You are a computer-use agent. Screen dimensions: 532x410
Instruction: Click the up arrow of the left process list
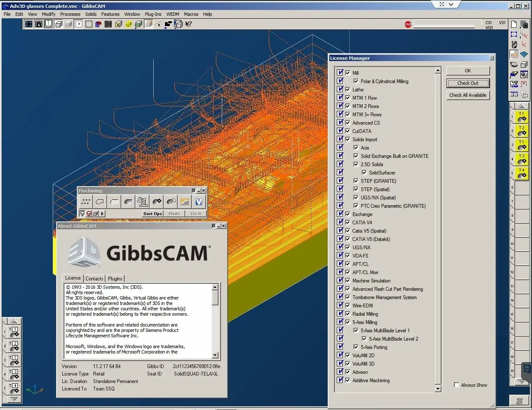[x=14, y=321]
